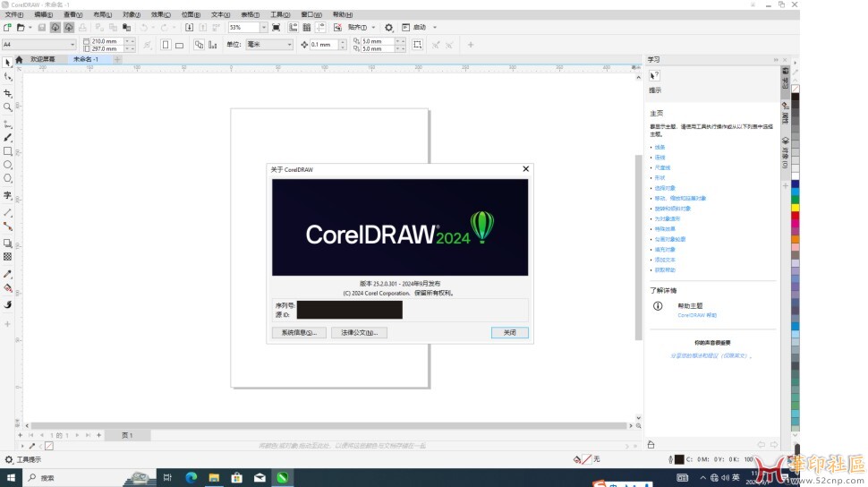
Task: Expand the Open file arrow dropdown
Action: 30,27
